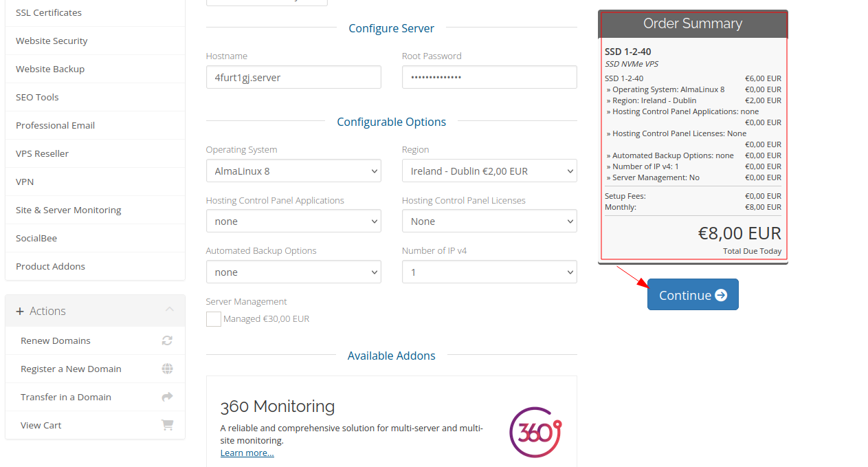Open Website Security in sidebar
The image size is (868, 467).
click(95, 41)
